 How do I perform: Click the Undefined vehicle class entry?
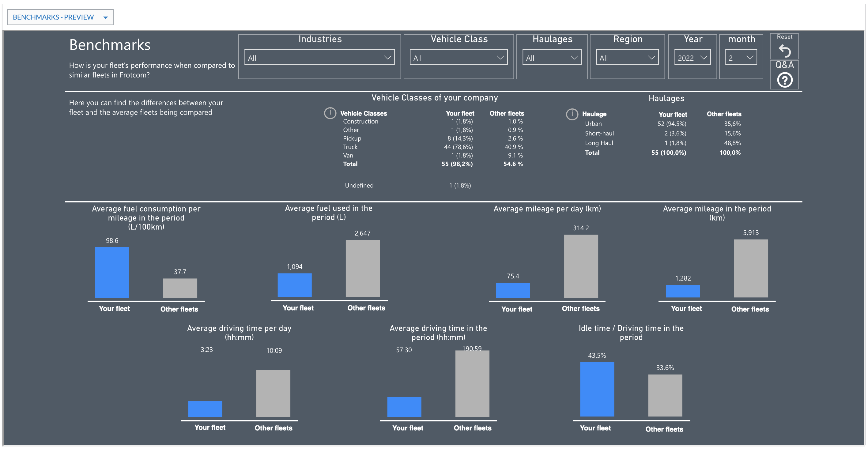click(359, 185)
